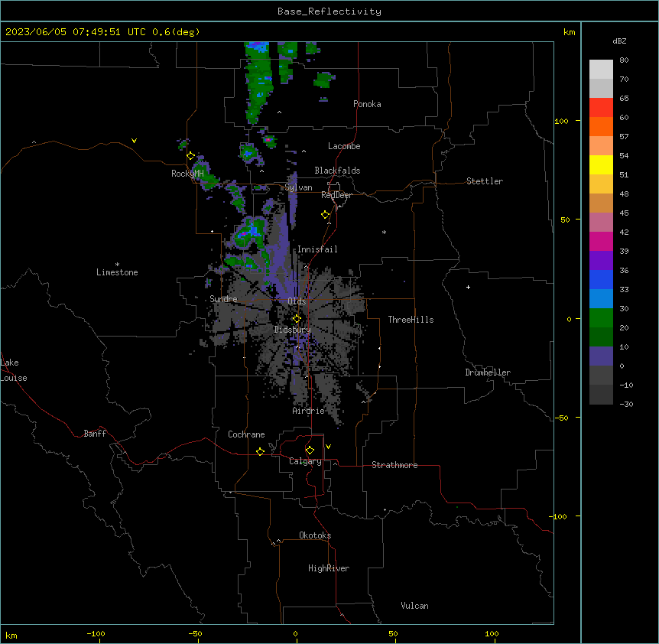Image resolution: width=659 pixels, height=644 pixels.
Task: Click the yellow diamond marker above RockyMH
Action: 190,156
